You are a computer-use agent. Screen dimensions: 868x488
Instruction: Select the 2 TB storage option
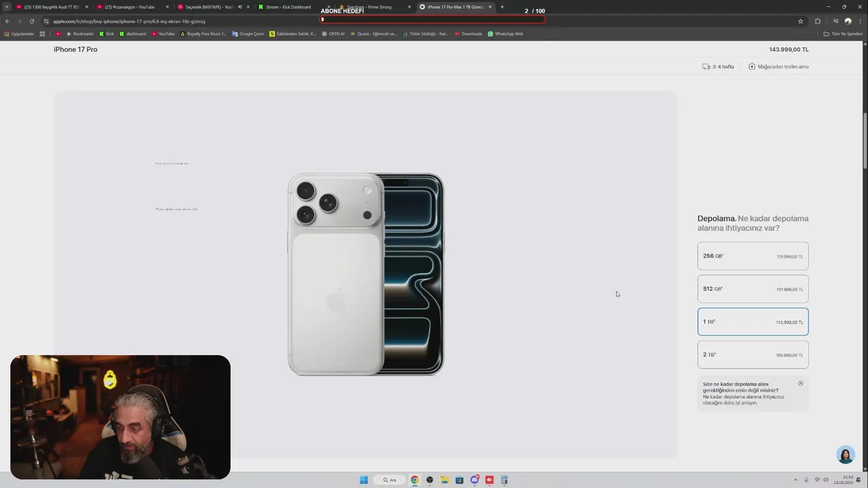(x=753, y=354)
